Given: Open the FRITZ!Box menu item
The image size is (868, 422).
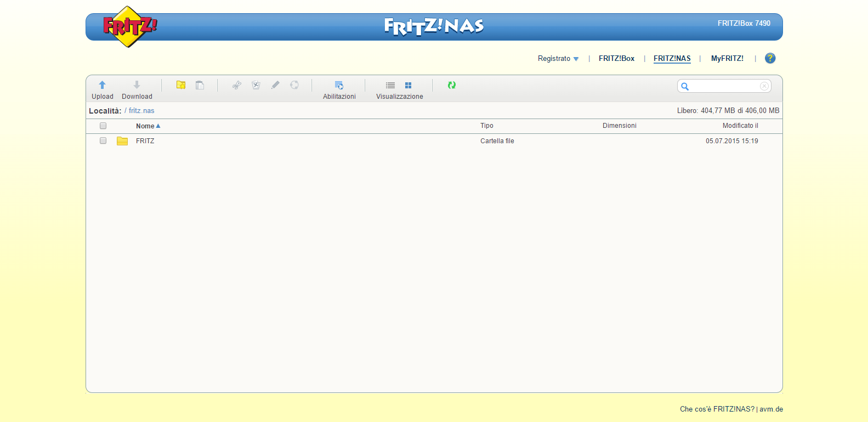Looking at the screenshot, I should click(616, 59).
